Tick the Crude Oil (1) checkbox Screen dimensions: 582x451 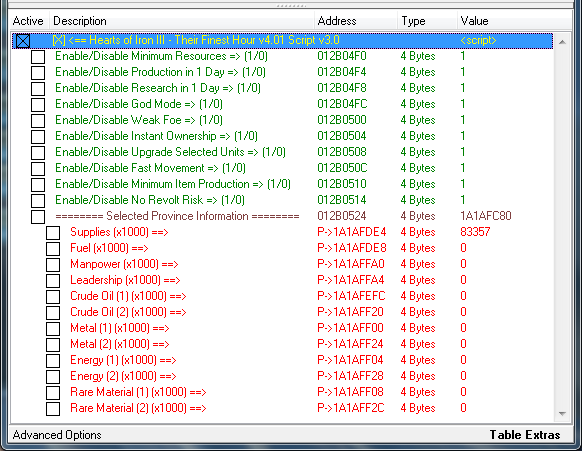tap(53, 297)
